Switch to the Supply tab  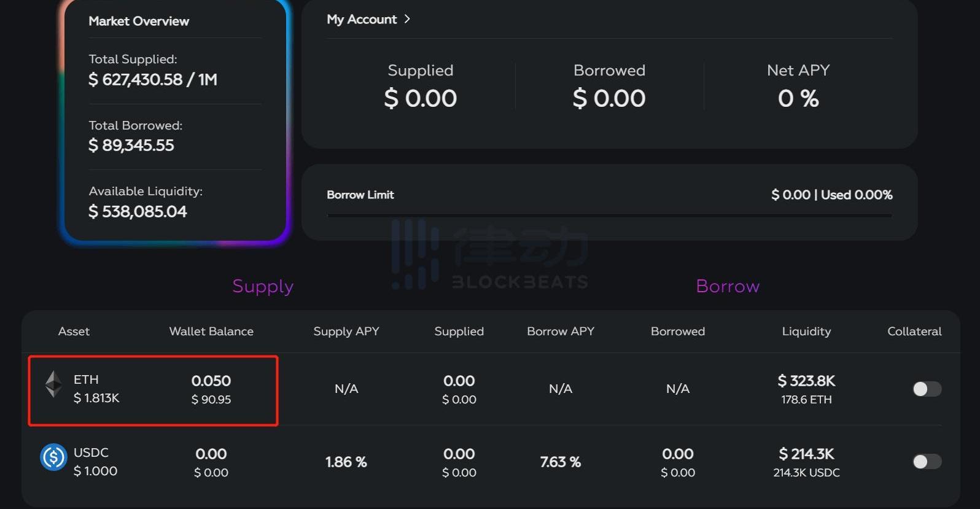263,286
